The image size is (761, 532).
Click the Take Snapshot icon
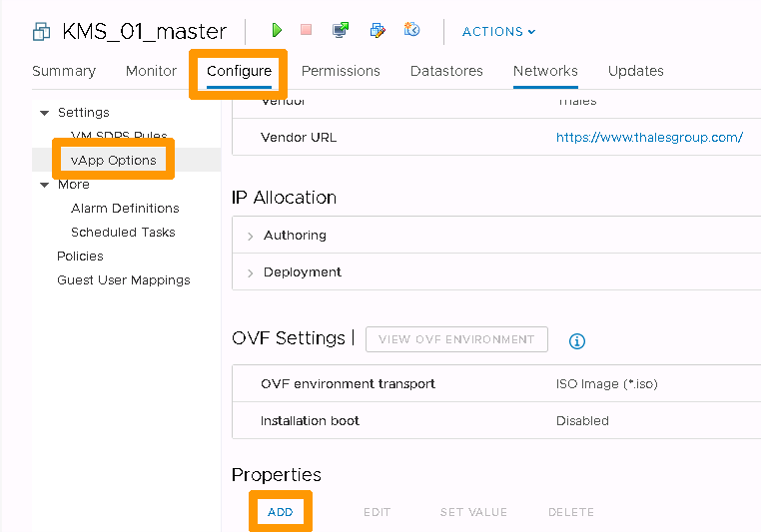(x=411, y=31)
